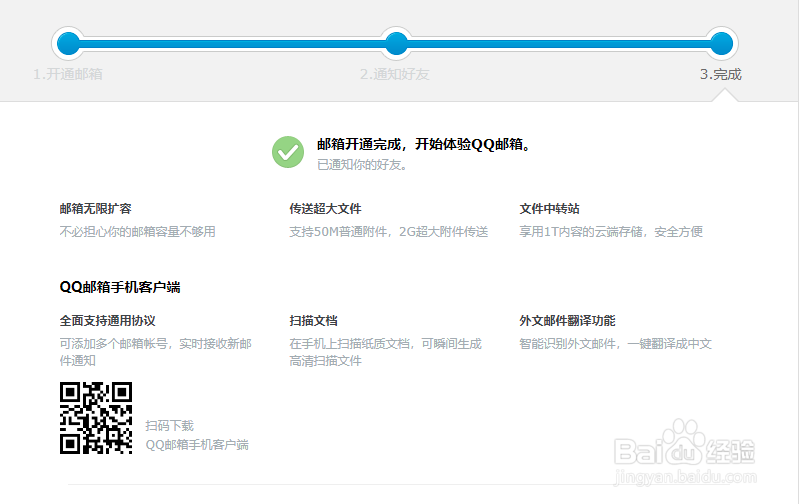Click the text 不必担心你的邮箱容量不够用

(x=137, y=232)
